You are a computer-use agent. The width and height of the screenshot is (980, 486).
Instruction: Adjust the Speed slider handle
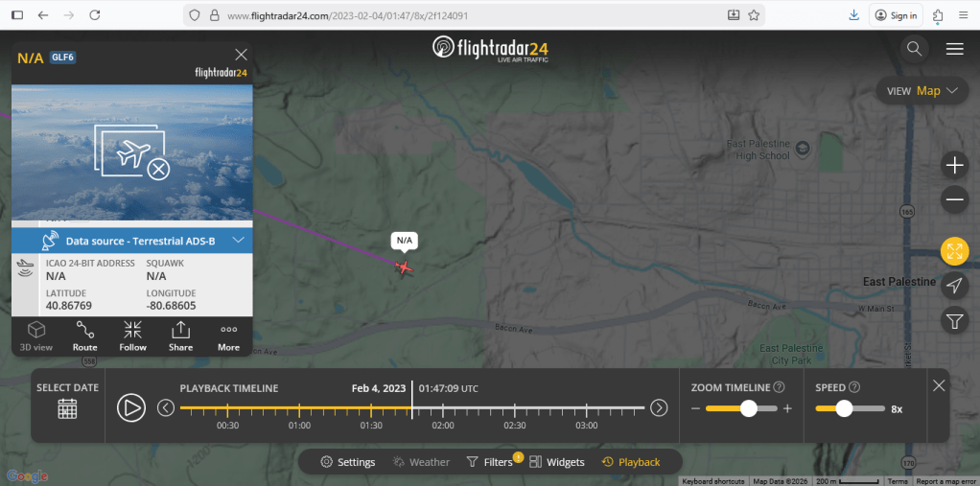click(x=844, y=408)
